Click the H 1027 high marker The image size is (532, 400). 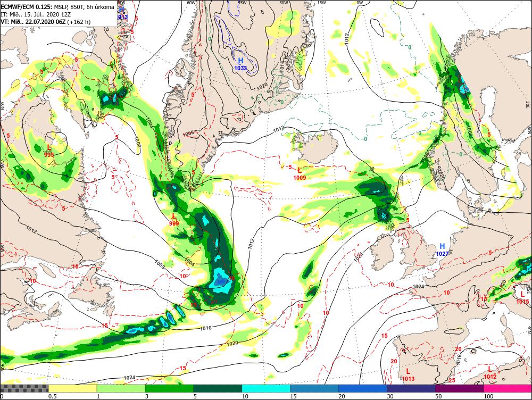(442, 249)
